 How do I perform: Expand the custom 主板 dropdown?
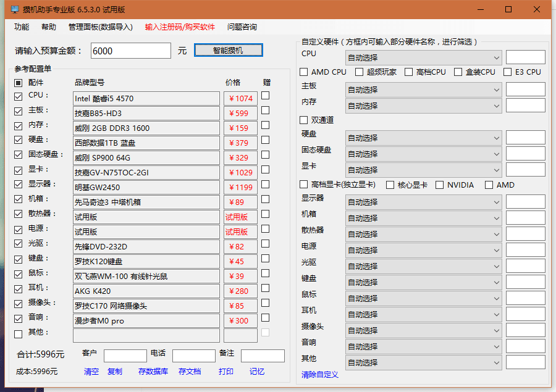coord(424,90)
